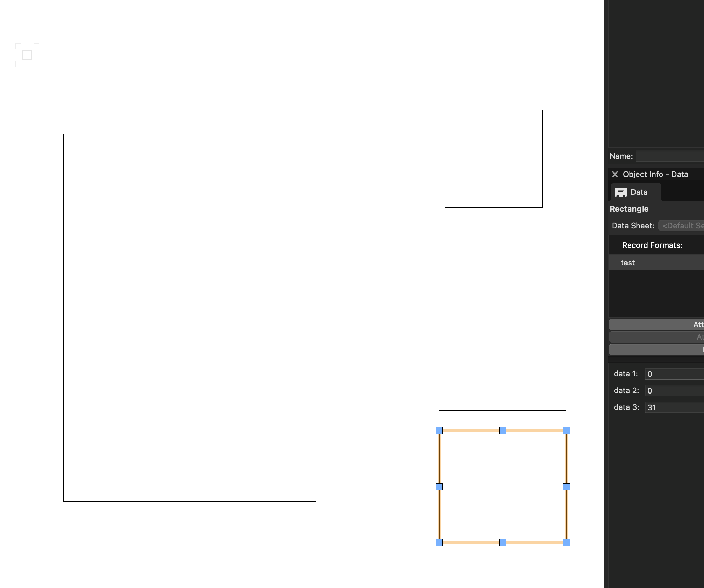Click the bottom-right selection handle
The image size is (704, 588).
click(x=566, y=543)
